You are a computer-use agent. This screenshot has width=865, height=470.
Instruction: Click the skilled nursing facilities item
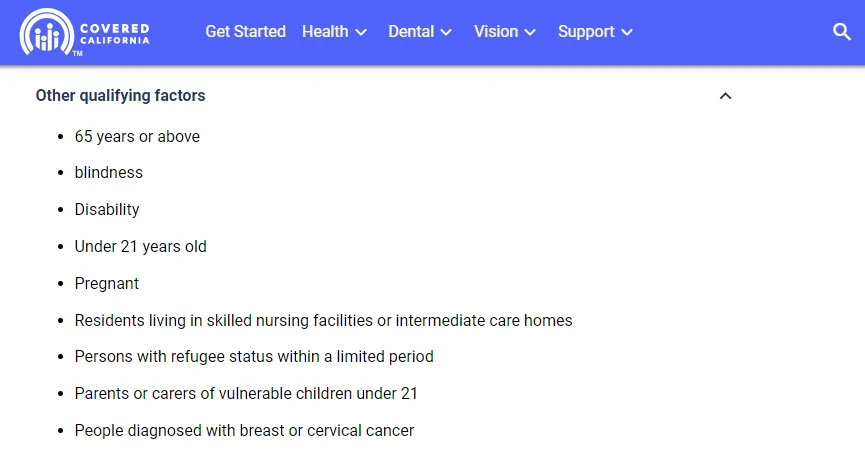(x=323, y=321)
